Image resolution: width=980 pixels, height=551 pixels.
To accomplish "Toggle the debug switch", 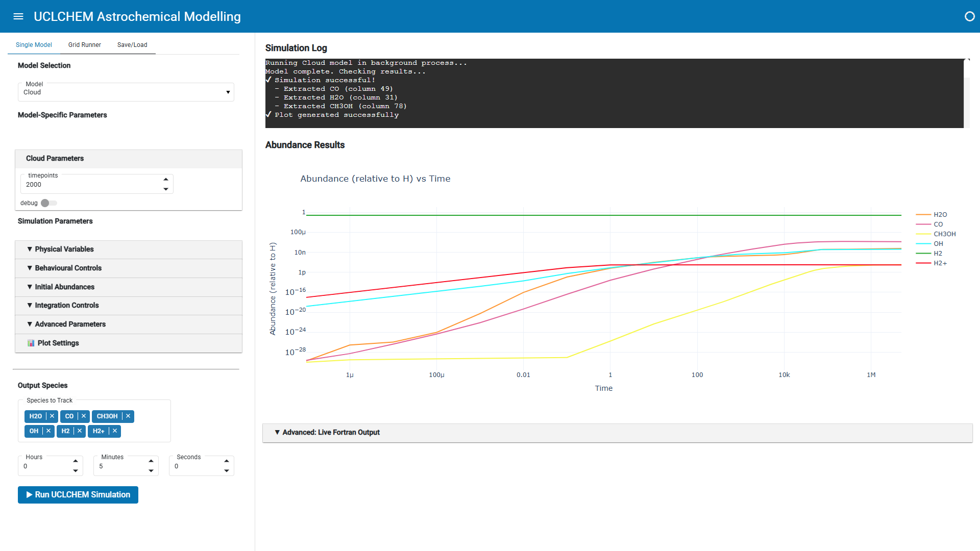I will click(x=49, y=203).
